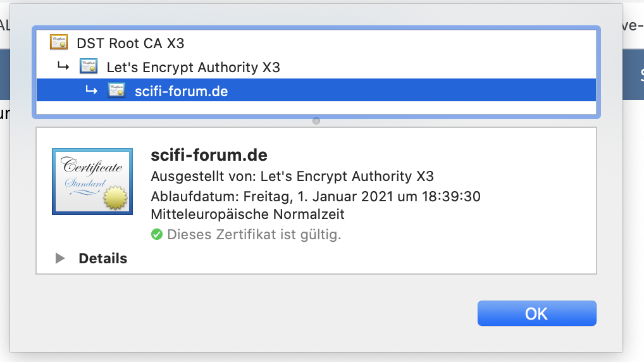Click the 'Ablaufdatum' expiry date line
This screenshot has width=644, height=362.
[316, 196]
